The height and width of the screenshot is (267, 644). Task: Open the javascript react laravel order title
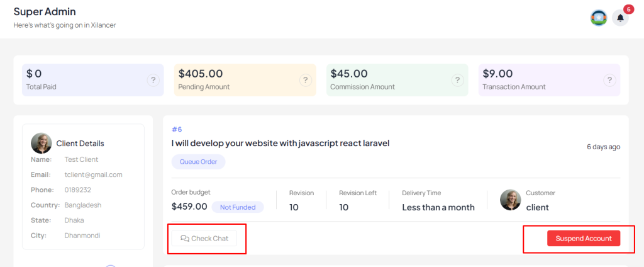coord(280,143)
